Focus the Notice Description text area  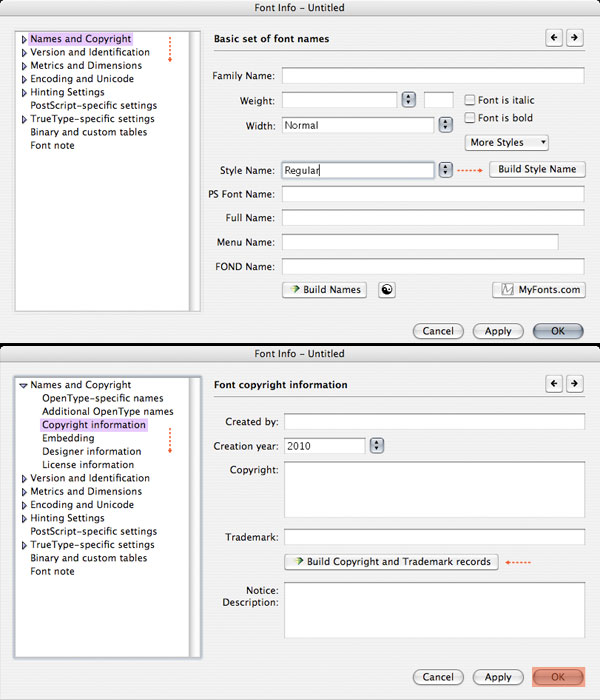434,610
